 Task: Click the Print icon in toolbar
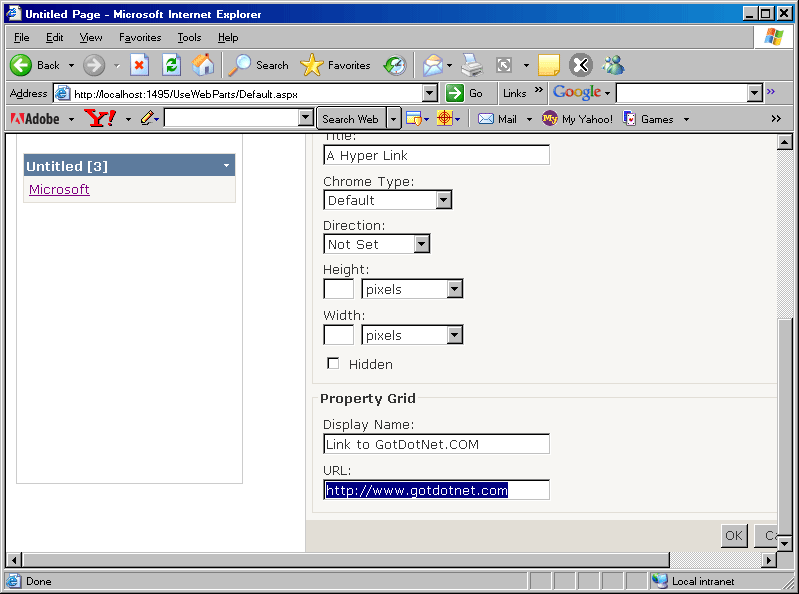[472, 65]
